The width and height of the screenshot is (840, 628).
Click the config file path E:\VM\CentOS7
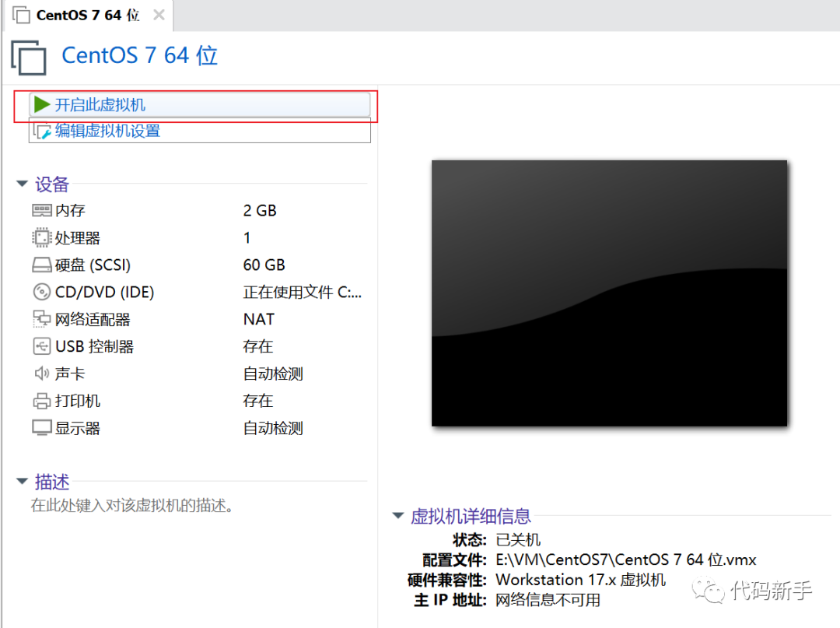pos(625,560)
